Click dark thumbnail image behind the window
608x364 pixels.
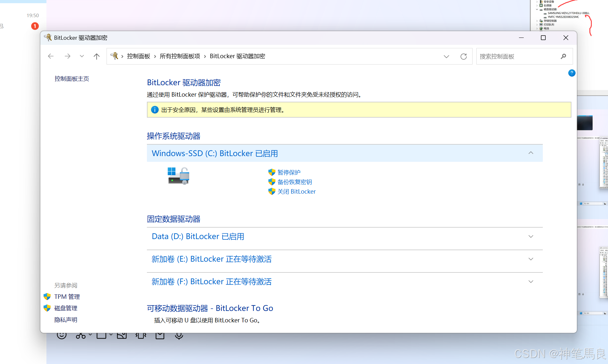(585, 123)
